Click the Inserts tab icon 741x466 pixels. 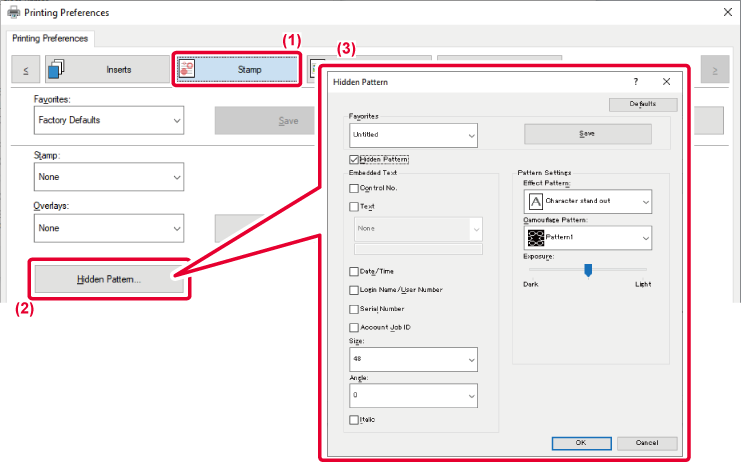pyautogui.click(x=56, y=70)
